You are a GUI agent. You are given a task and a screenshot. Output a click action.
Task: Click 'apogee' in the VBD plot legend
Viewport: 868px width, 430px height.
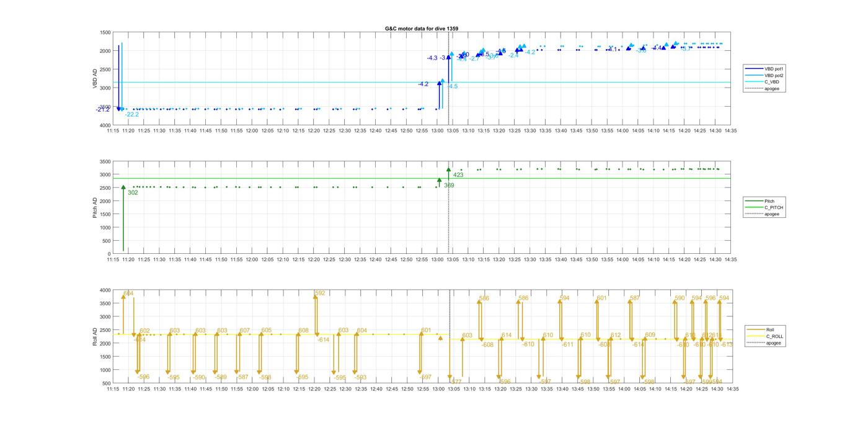(x=772, y=89)
